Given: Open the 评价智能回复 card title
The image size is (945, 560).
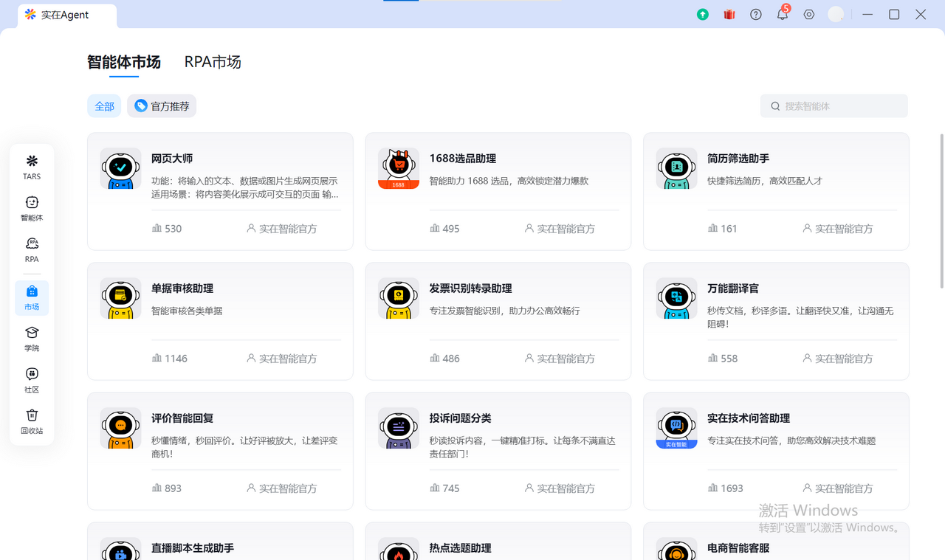Looking at the screenshot, I should pyautogui.click(x=182, y=418).
